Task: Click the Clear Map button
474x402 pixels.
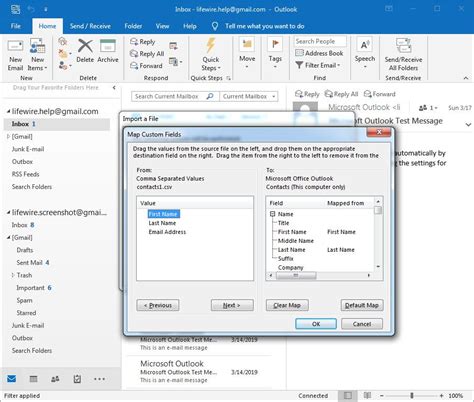Action: [287, 305]
